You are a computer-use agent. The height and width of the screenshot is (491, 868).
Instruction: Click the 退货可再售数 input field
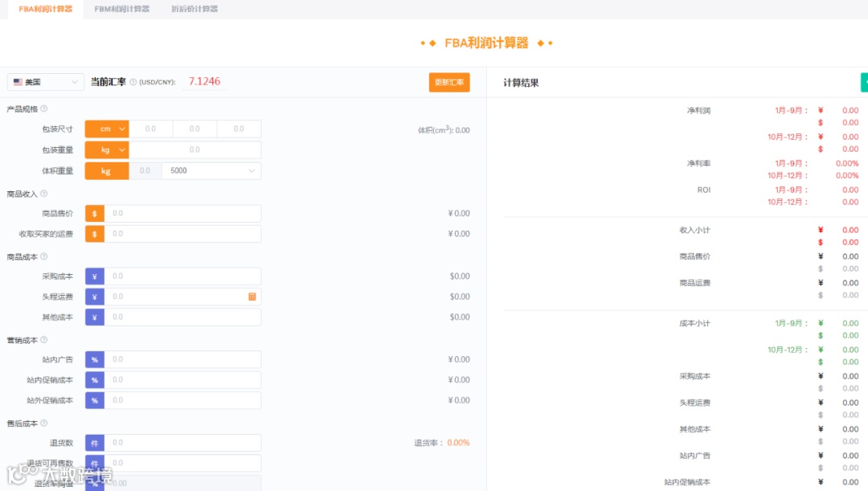coord(182,464)
